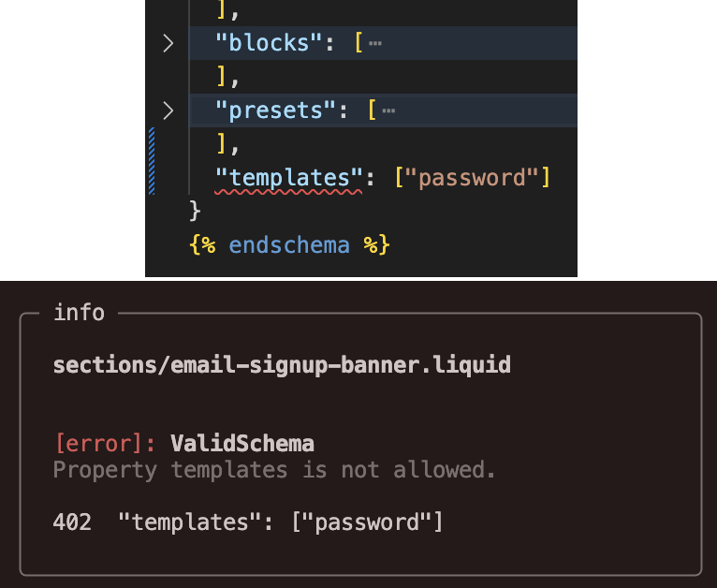The height and width of the screenshot is (588, 717).
Task: Click the collapsed ellipsis after "presets"
Action: pyautogui.click(x=388, y=110)
